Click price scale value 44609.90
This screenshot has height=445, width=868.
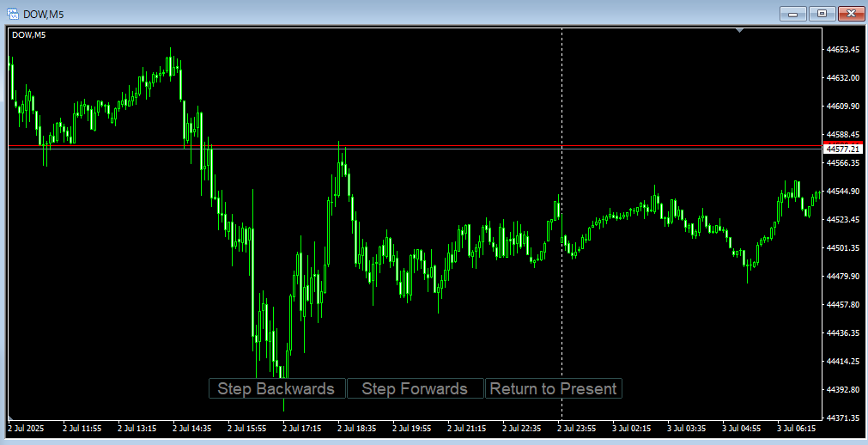pos(842,106)
